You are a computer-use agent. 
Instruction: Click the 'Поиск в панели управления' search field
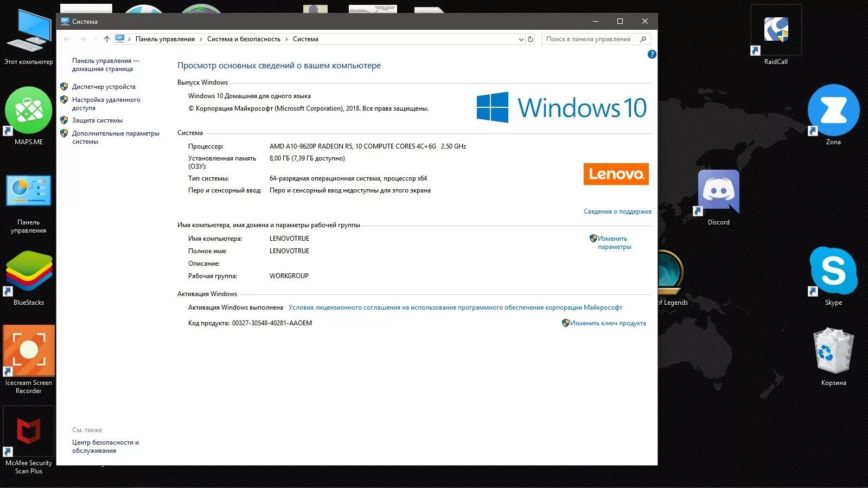596,39
